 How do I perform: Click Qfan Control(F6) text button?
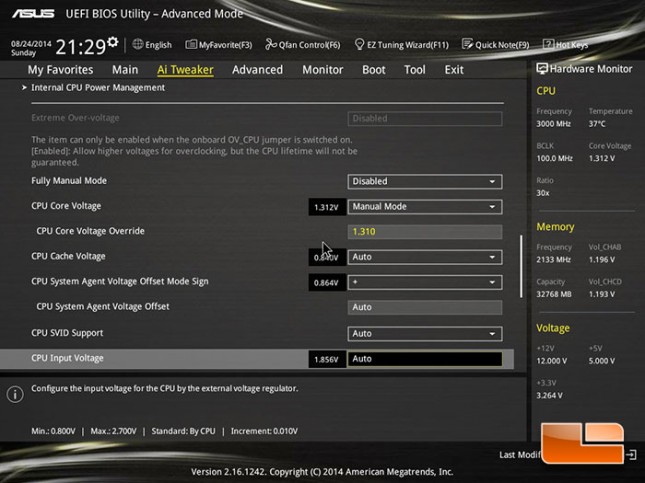310,45
